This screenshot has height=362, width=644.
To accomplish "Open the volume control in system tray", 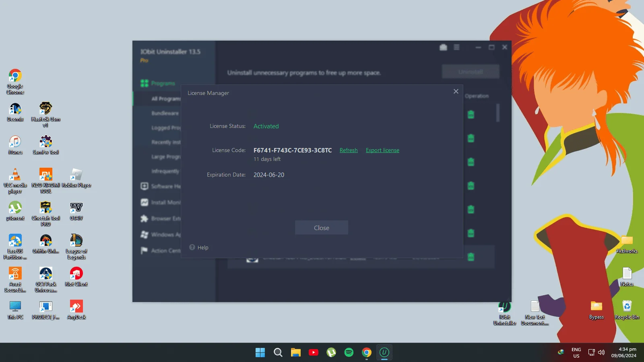I will point(601,352).
